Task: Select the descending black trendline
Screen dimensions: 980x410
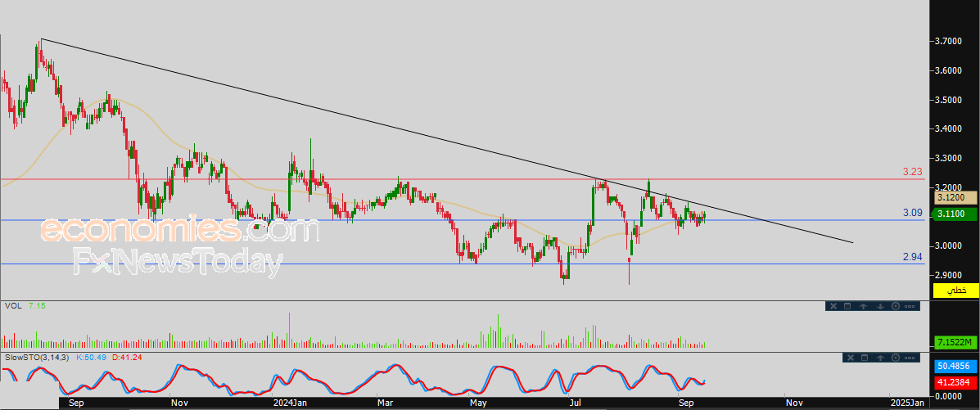Action: click(x=445, y=141)
